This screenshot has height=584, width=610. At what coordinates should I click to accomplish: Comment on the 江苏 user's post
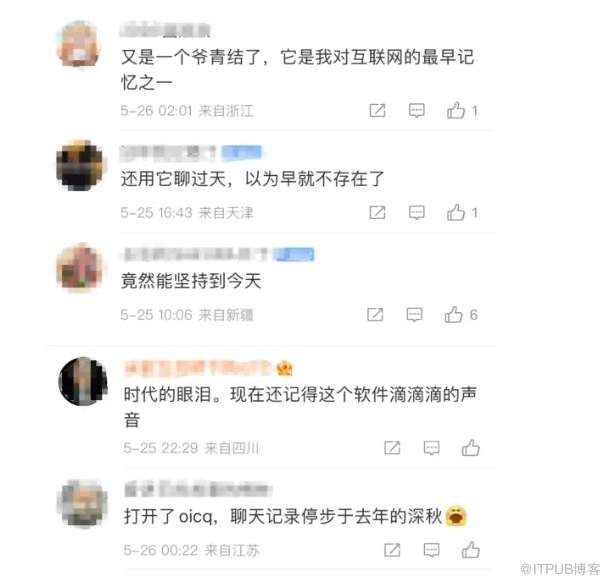431,550
